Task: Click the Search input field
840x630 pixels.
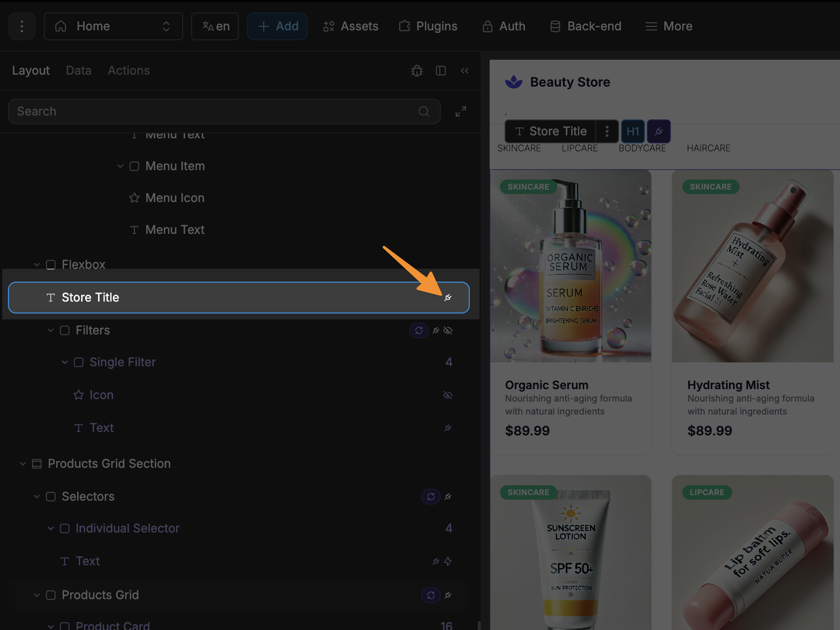Action: [214, 111]
